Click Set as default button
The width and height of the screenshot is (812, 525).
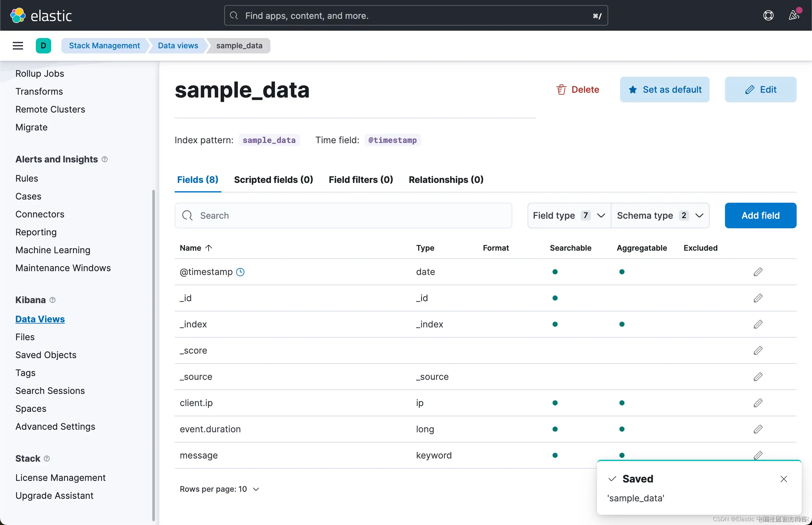(664, 90)
